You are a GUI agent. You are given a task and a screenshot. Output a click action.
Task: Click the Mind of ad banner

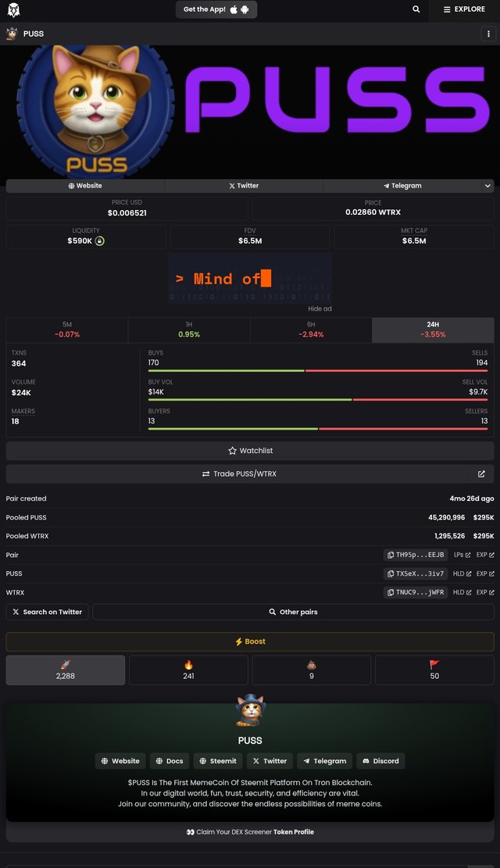(x=250, y=278)
